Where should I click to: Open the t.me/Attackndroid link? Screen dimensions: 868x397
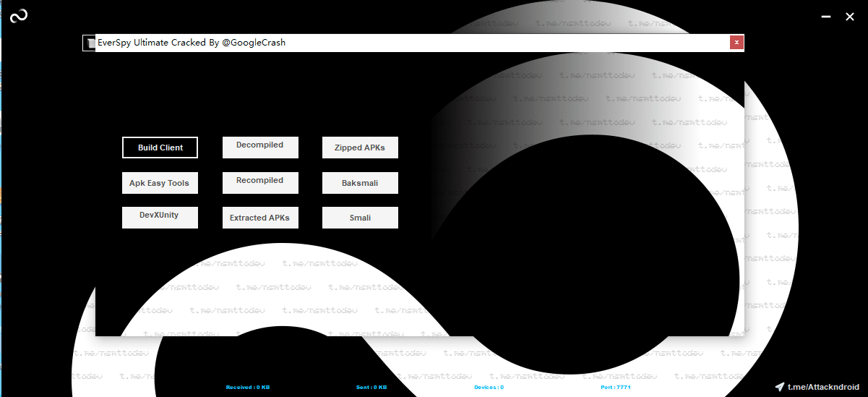(823, 387)
